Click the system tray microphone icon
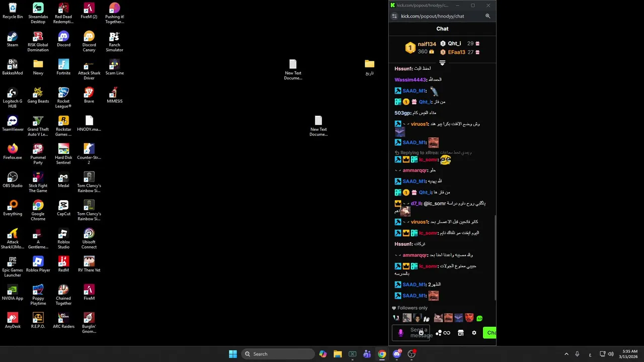 point(577,354)
